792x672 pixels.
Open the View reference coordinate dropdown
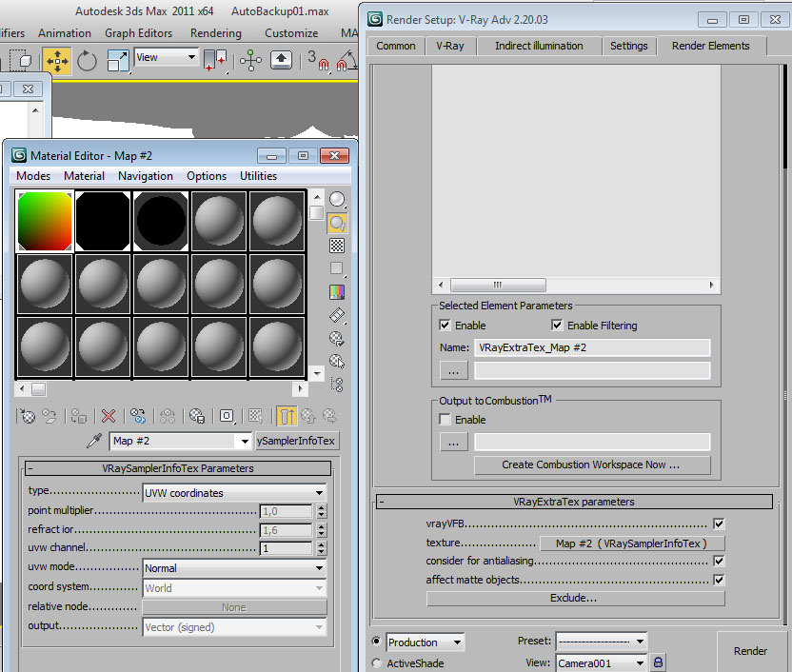[x=167, y=57]
